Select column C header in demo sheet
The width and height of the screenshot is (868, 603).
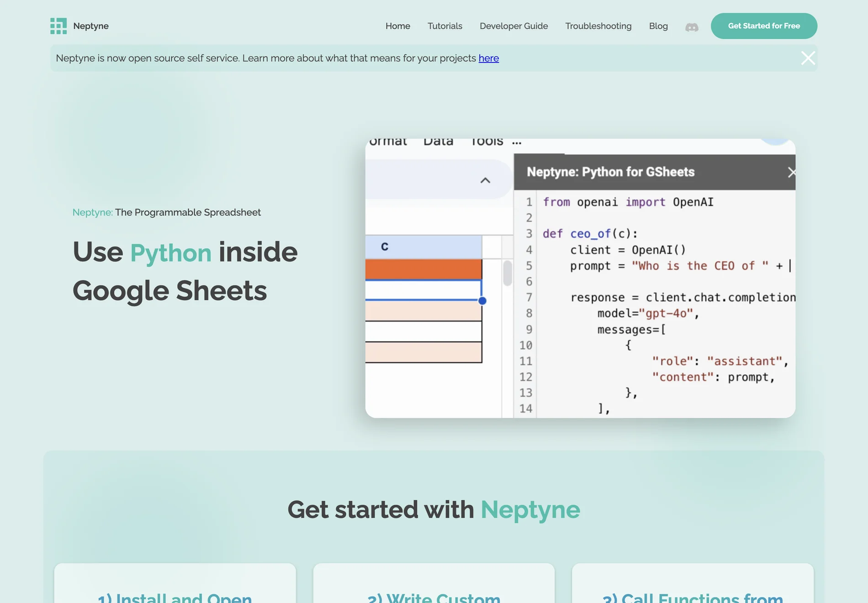click(x=423, y=247)
